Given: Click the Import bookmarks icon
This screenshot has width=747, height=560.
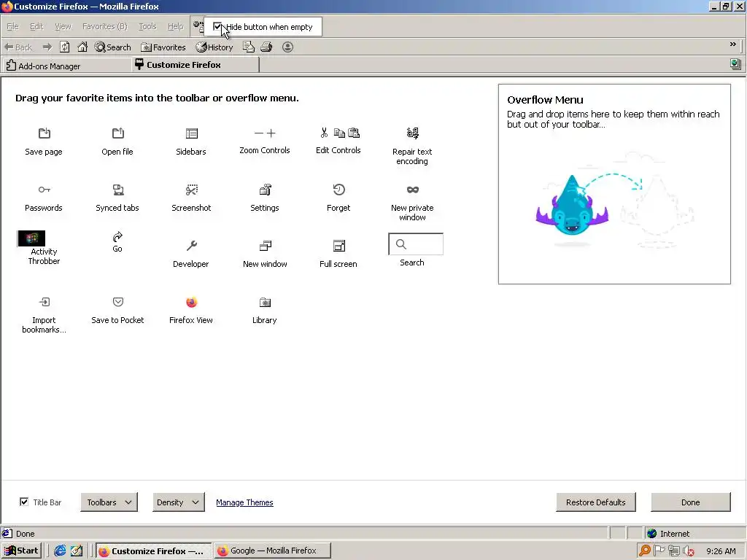Looking at the screenshot, I should pyautogui.click(x=44, y=302).
